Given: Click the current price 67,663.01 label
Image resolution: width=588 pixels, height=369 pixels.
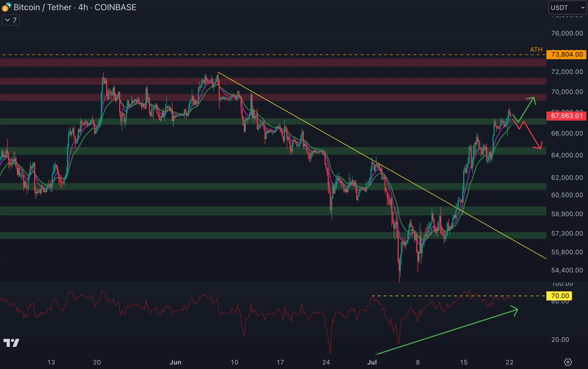Looking at the screenshot, I should (x=567, y=116).
